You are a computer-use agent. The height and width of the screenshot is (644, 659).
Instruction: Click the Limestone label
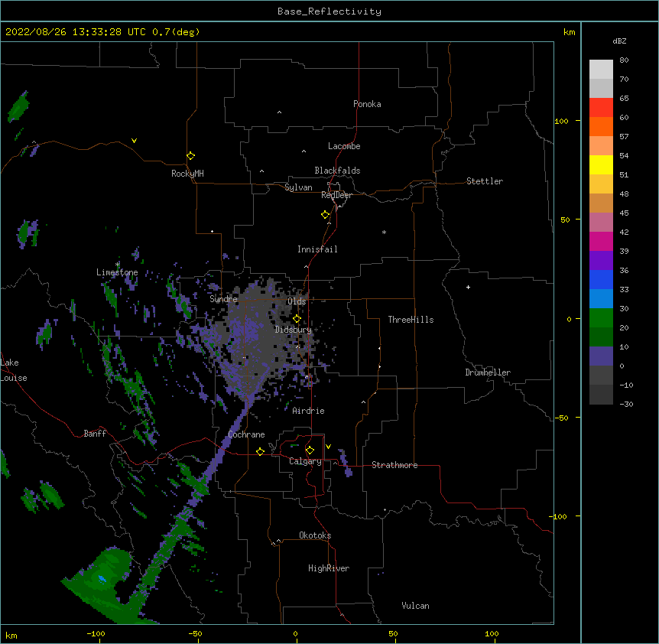pos(117,272)
